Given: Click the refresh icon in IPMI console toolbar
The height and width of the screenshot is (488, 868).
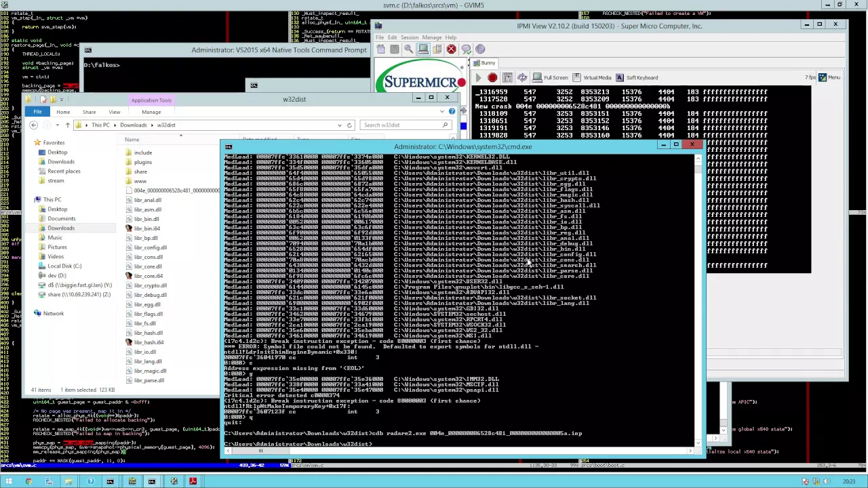Looking at the screenshot, I should point(522,78).
